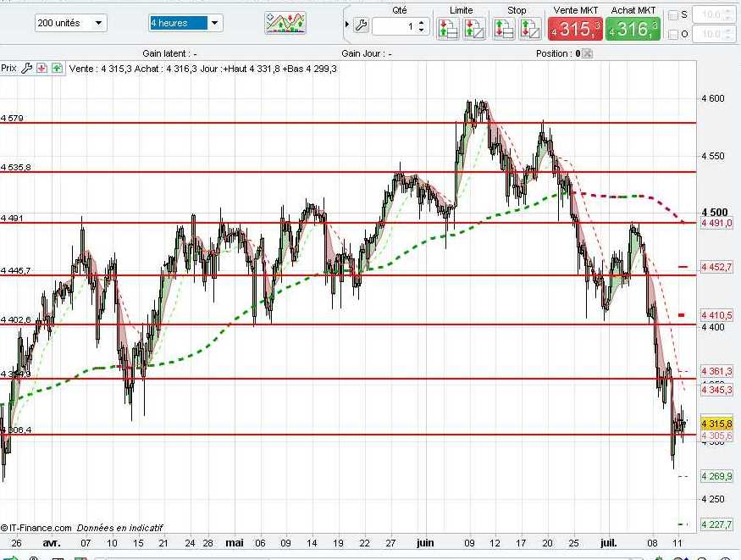Enable the S checkbox
This screenshot has height=560, width=741.
[673, 15]
